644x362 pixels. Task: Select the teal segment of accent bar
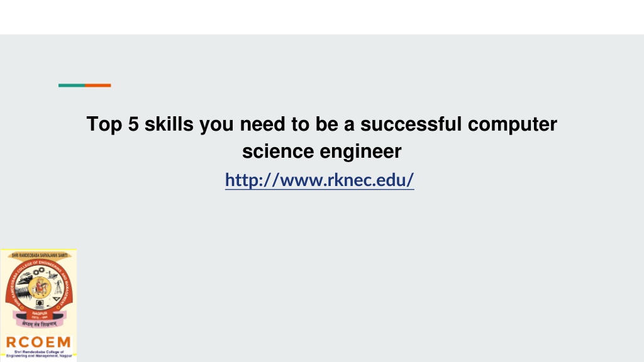tap(72, 85)
